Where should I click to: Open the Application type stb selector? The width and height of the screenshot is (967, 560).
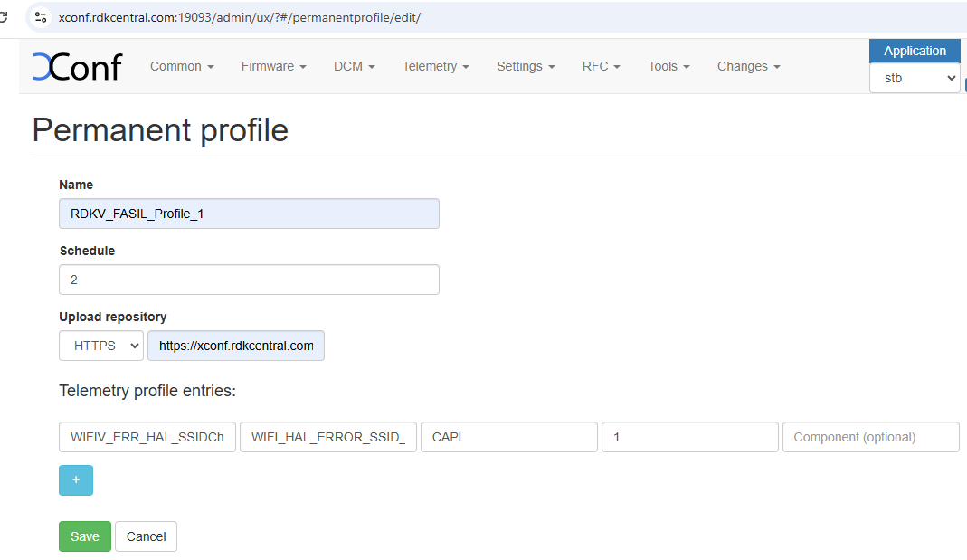[915, 79]
